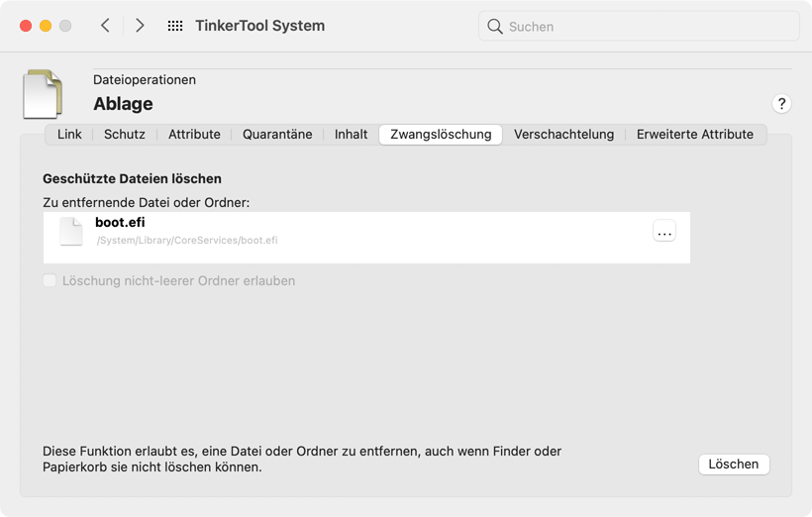Show all panes via grid icon
The width and height of the screenshot is (812, 517).
click(175, 26)
